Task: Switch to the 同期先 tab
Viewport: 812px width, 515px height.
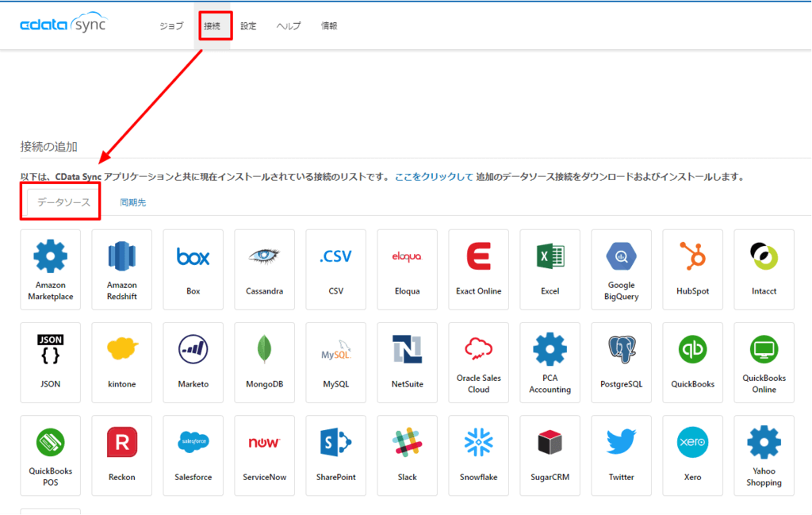Action: [x=133, y=202]
